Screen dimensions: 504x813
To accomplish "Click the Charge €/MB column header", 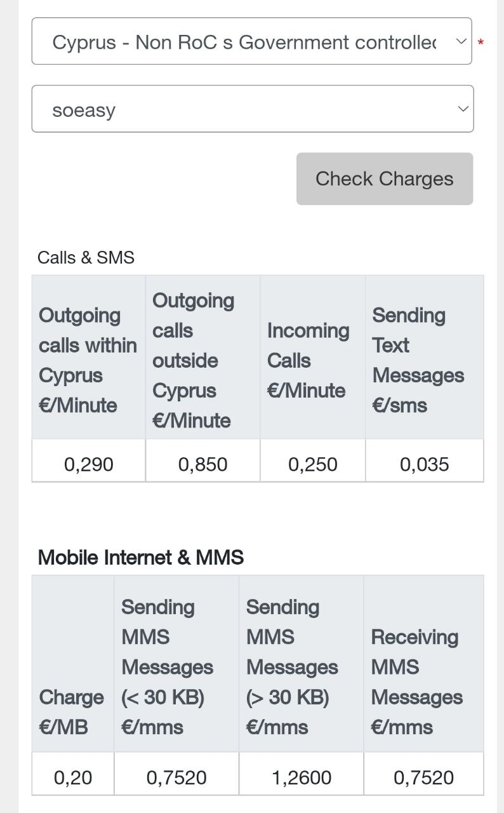I will (x=71, y=712).
